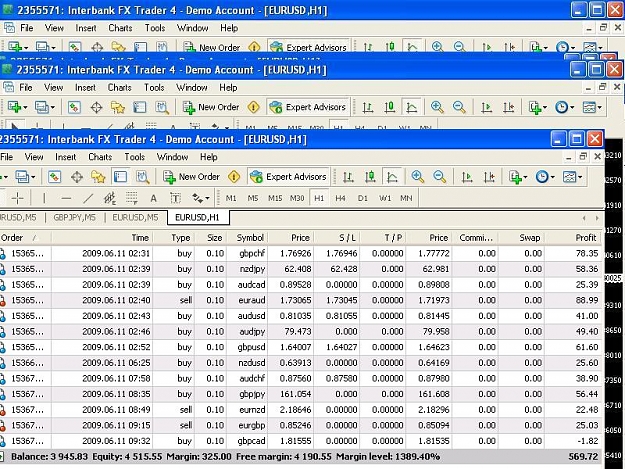625x469 pixels.
Task: Select the EURUSD,H1 chart tab
Action: click(198, 218)
